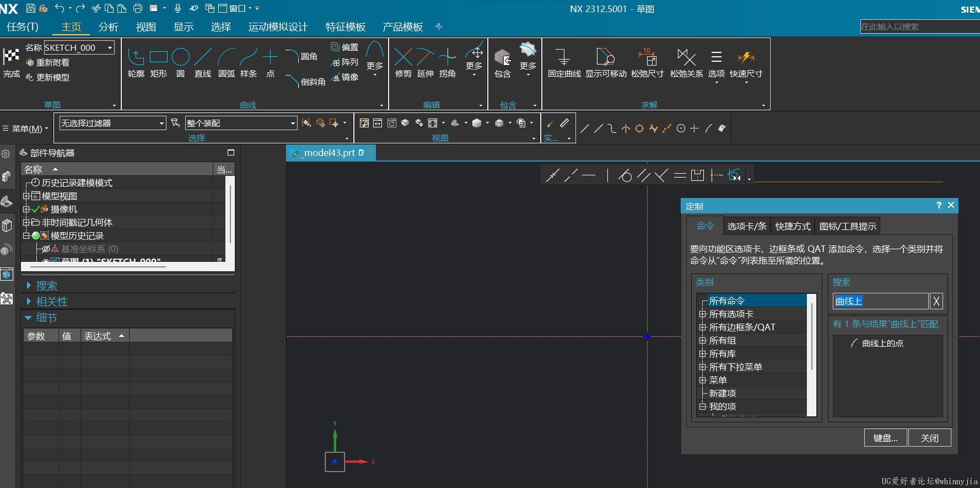
Task: Expand All Groups (所有组) category node
Action: 703,341
